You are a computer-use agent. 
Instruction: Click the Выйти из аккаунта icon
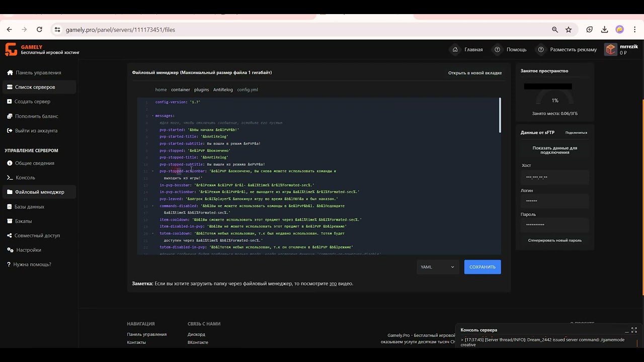tap(10, 131)
